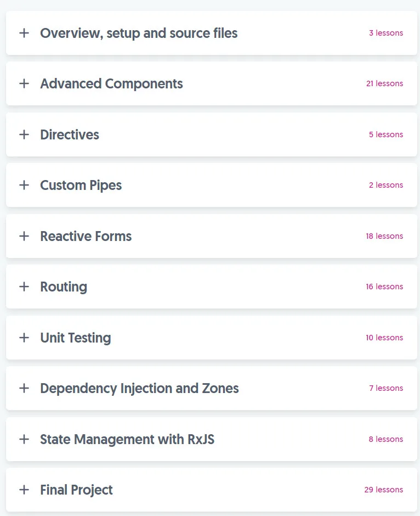This screenshot has height=516, width=420.
Task: Open Reactive Forms via its plus icon
Action: (x=24, y=236)
